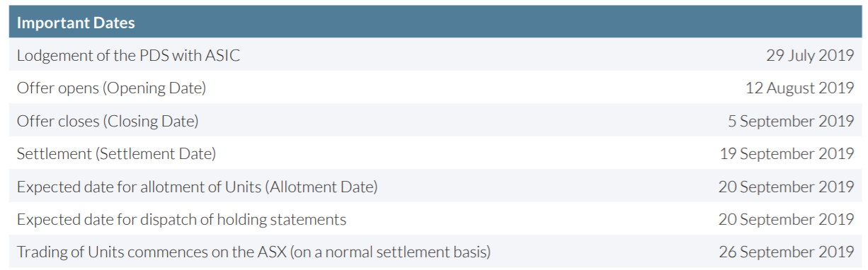This screenshot has height=270, width=868.
Task: Click the holding statements 20 September 2019 date
Action: pos(787,219)
